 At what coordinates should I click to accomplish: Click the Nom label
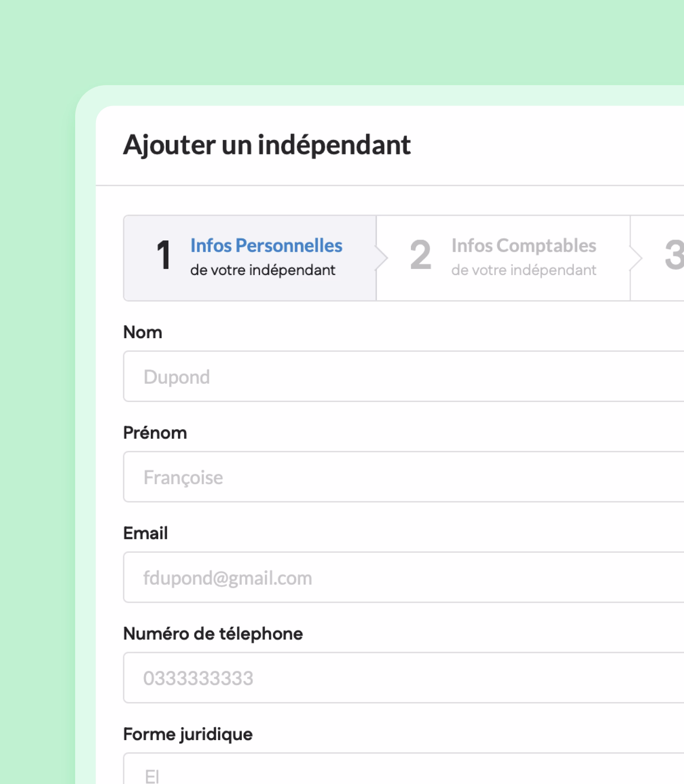point(143,333)
